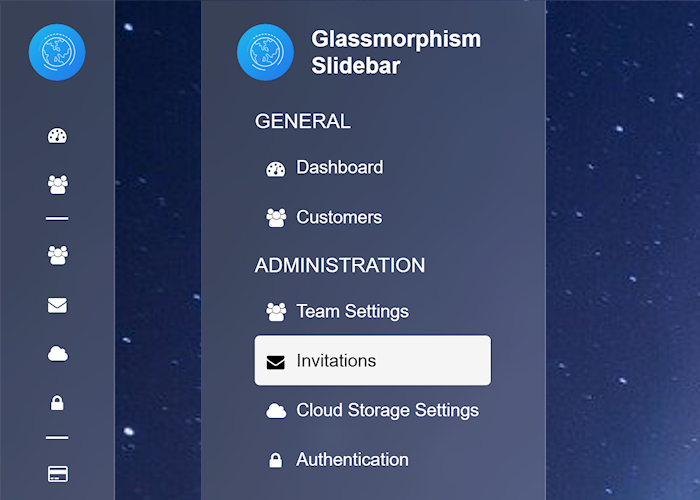Click the gauge icon next to Dashboard label
Screen dimensions: 700x500
pyautogui.click(x=276, y=168)
